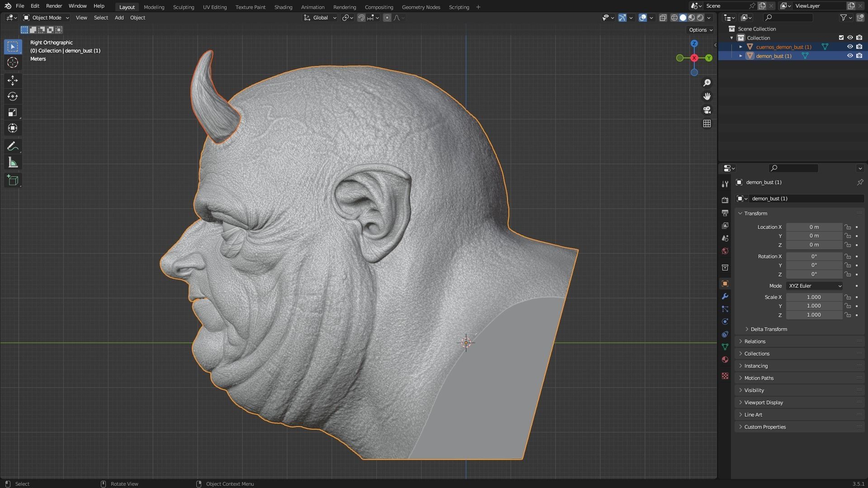Screen dimensions: 868x488
Task: Activate the Select Box tool
Action: pos(13,47)
